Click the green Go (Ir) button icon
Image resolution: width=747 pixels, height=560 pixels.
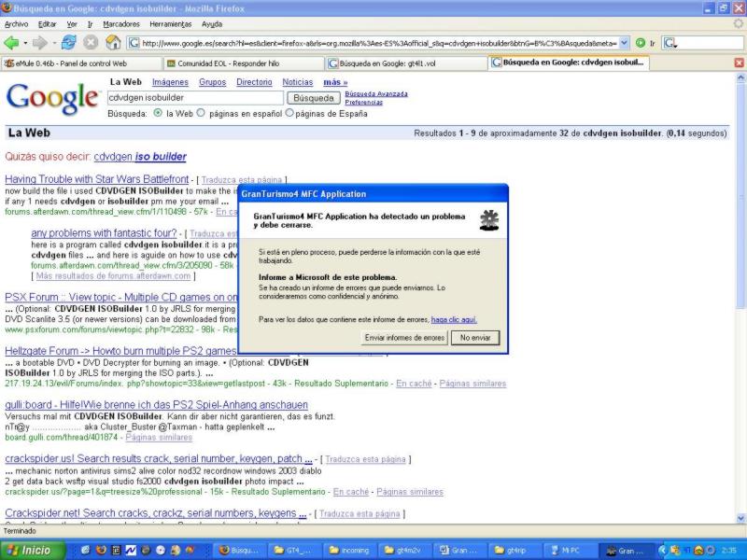click(x=641, y=43)
